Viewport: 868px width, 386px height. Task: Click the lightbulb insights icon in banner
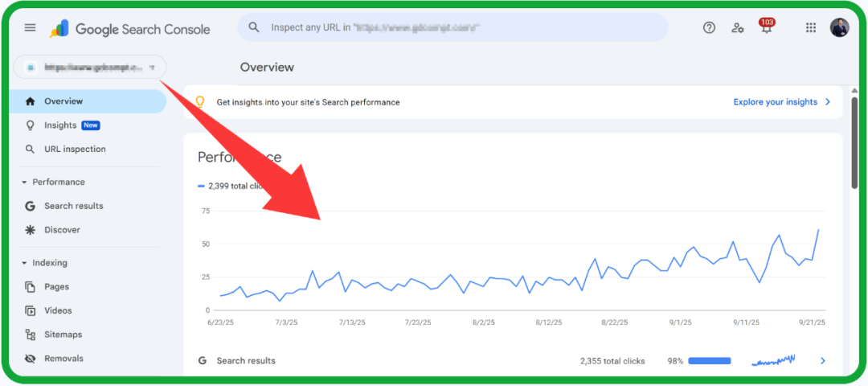pyautogui.click(x=201, y=102)
